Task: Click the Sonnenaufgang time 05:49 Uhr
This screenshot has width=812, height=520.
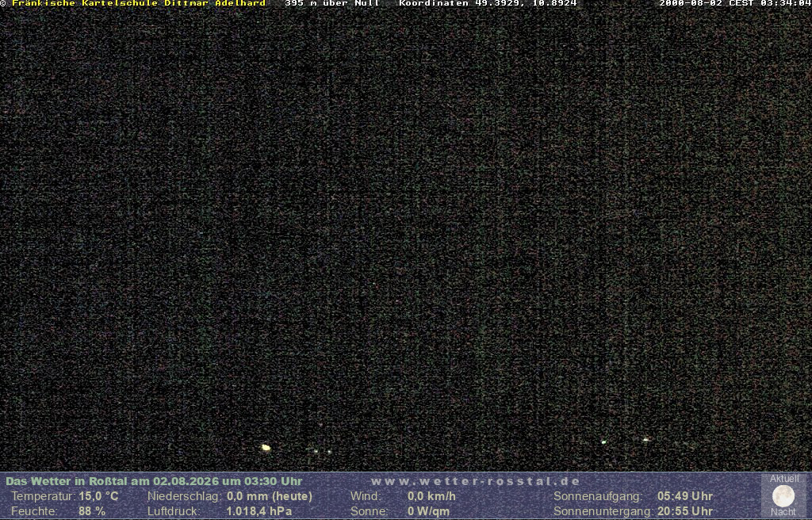Action: [684, 496]
